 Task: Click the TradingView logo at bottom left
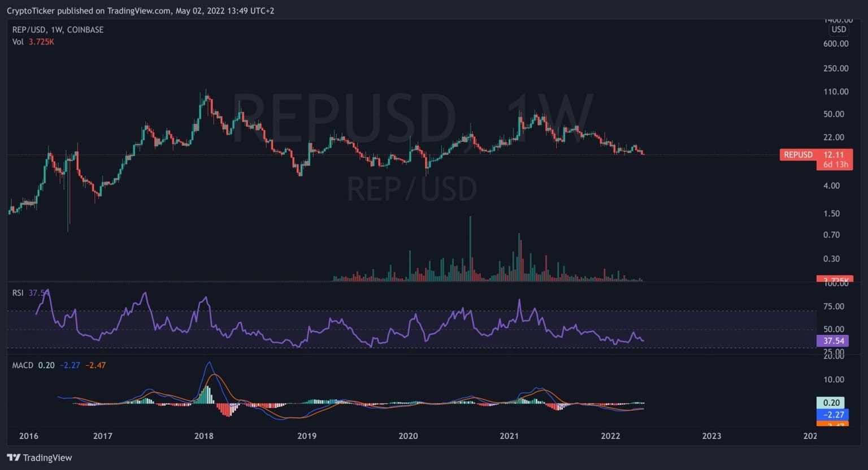click(x=40, y=458)
